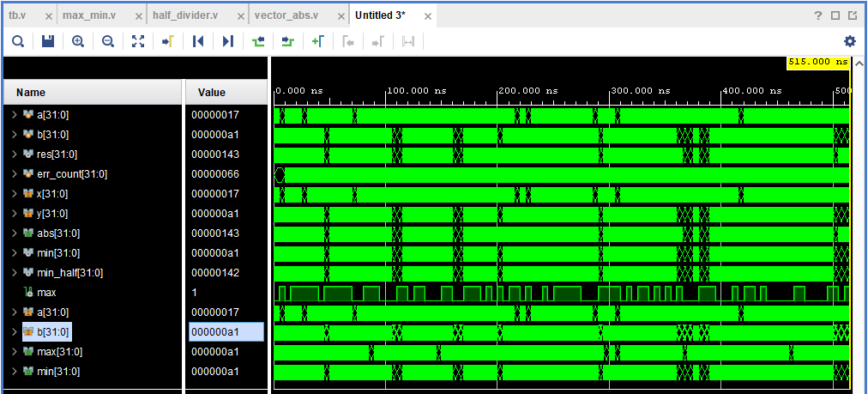Zoom in on the waveform
Viewport: 868px width, 394px height.
pos(78,41)
